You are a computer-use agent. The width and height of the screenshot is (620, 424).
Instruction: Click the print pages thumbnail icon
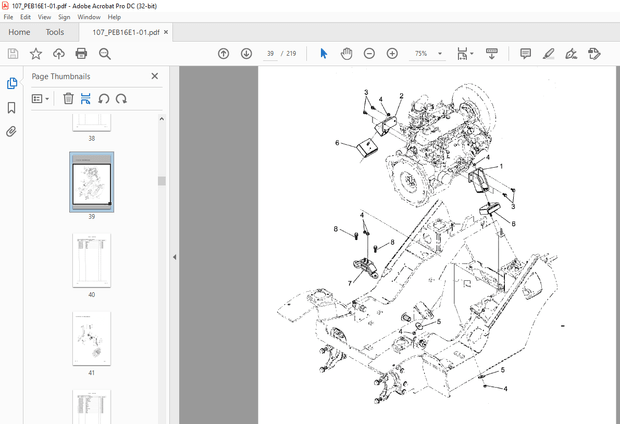pyautogui.click(x=85, y=98)
